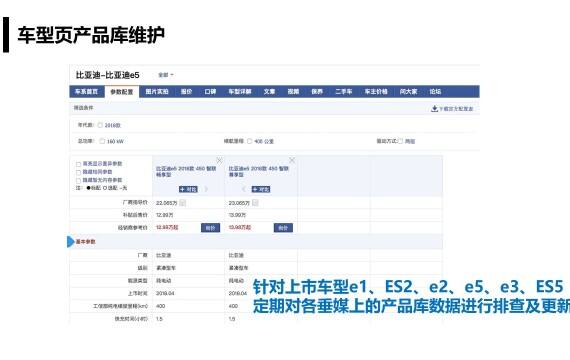Click the blue arrow marker beside 基本参数
Screen dimensions: 570x360
(x=71, y=241)
